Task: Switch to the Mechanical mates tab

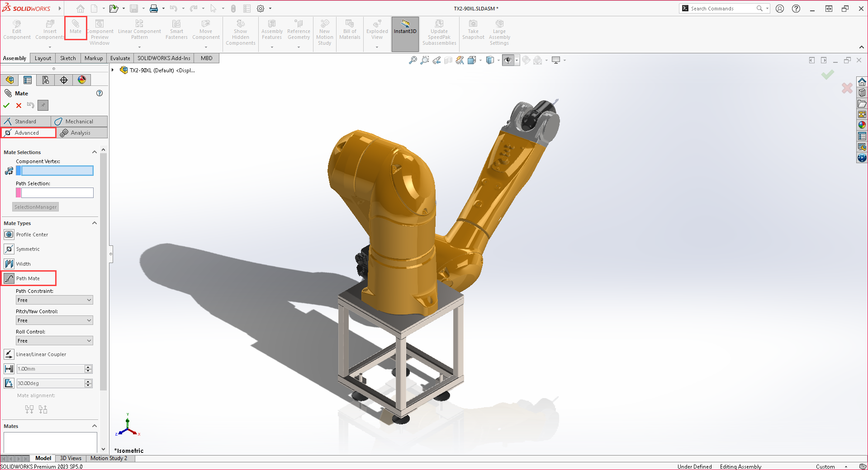Action: [79, 121]
